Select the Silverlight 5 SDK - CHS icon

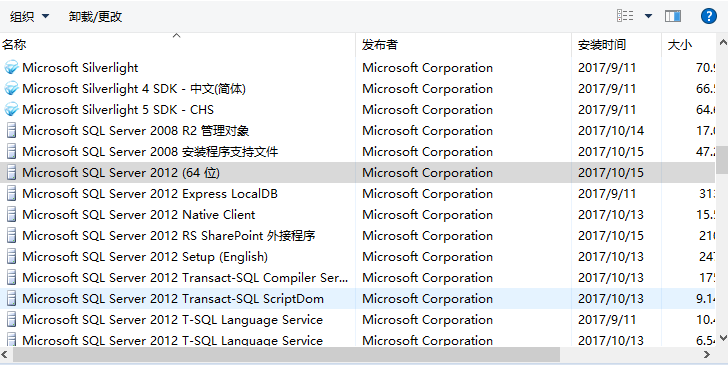tap(11, 110)
